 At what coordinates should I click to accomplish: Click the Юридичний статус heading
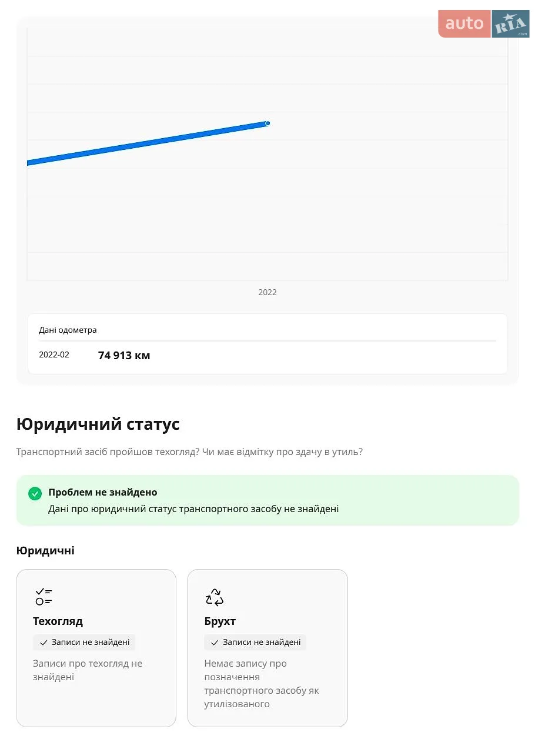click(x=98, y=424)
